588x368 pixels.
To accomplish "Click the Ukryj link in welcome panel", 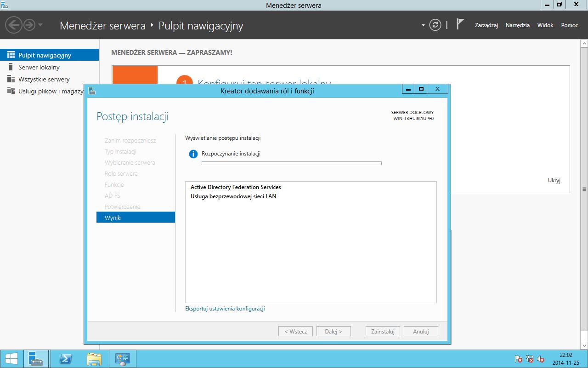I will (x=554, y=180).
